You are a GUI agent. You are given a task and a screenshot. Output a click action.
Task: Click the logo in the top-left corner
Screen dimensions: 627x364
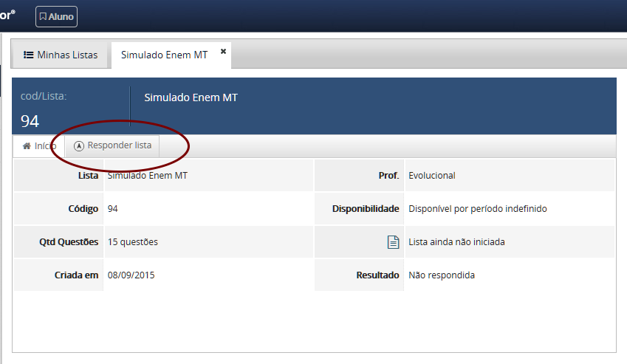pos(8,15)
